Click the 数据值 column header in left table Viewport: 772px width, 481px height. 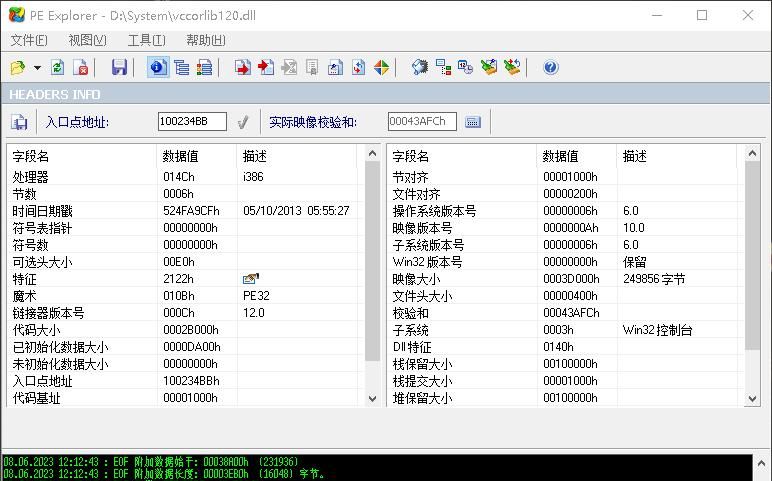[197, 157]
